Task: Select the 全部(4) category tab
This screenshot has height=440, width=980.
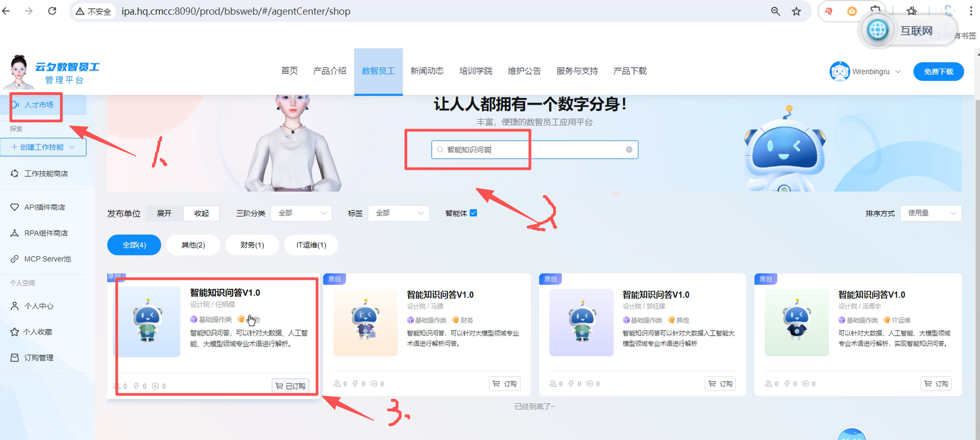Action: 134,245
